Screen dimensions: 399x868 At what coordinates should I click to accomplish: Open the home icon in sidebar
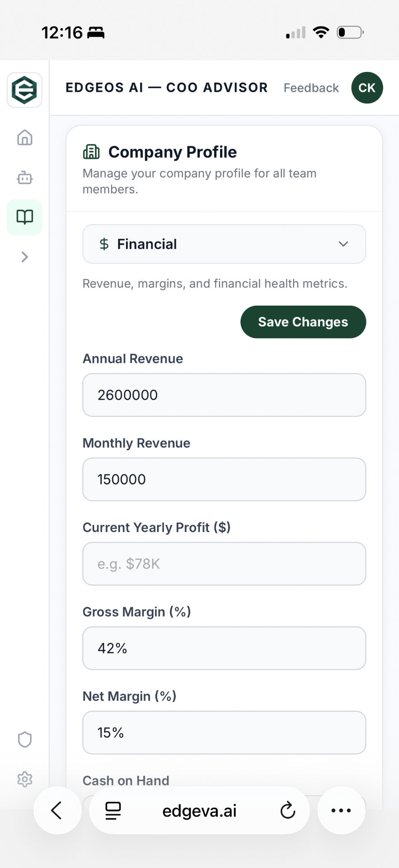point(25,137)
